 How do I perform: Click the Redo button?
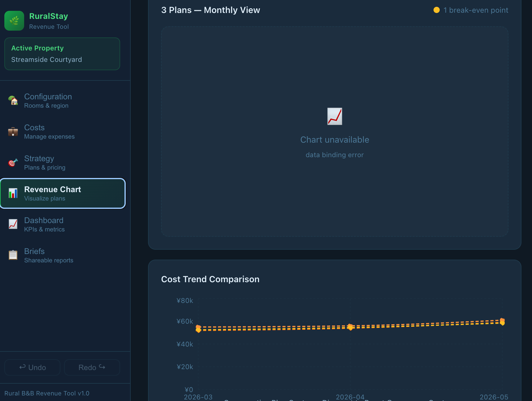click(92, 367)
